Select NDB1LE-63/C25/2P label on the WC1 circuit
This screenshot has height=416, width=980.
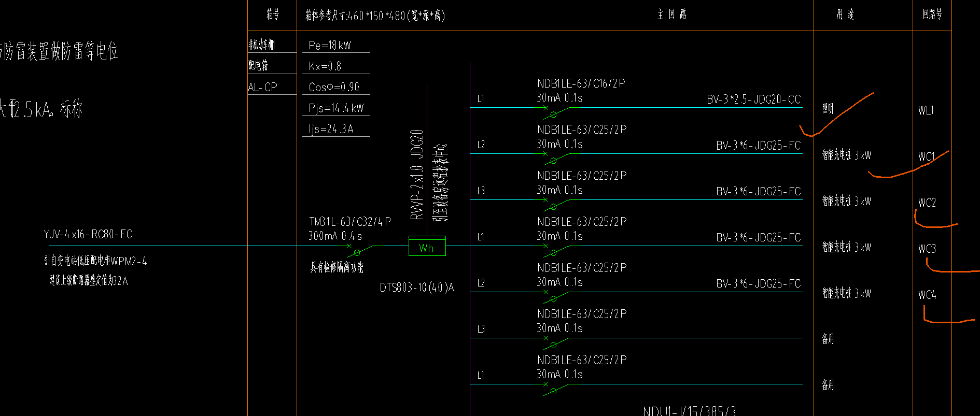pyautogui.click(x=582, y=130)
